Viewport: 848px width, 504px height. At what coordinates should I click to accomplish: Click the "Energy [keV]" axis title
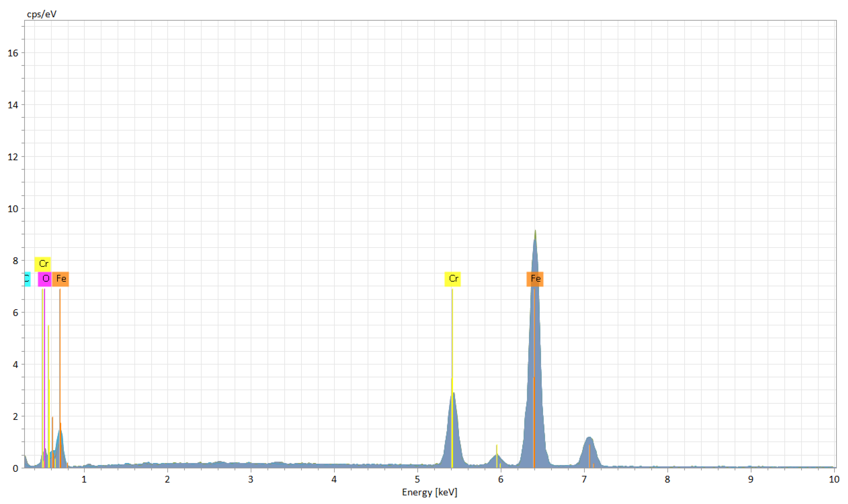click(x=429, y=492)
